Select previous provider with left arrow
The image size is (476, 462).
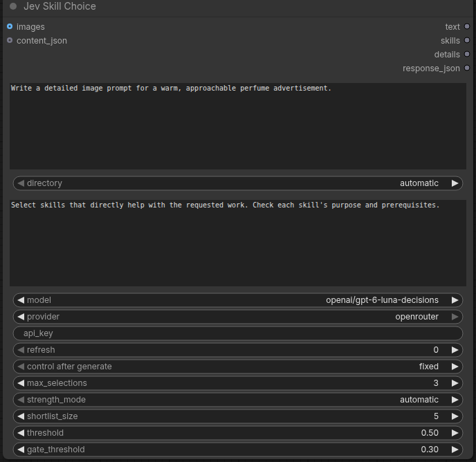click(21, 317)
